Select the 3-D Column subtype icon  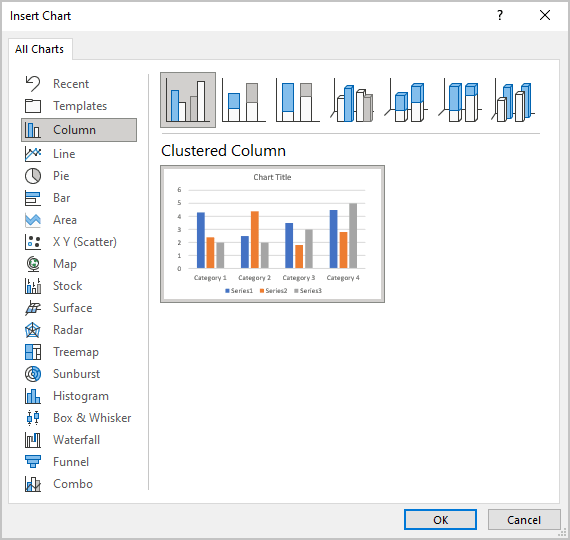pyautogui.click(x=513, y=101)
